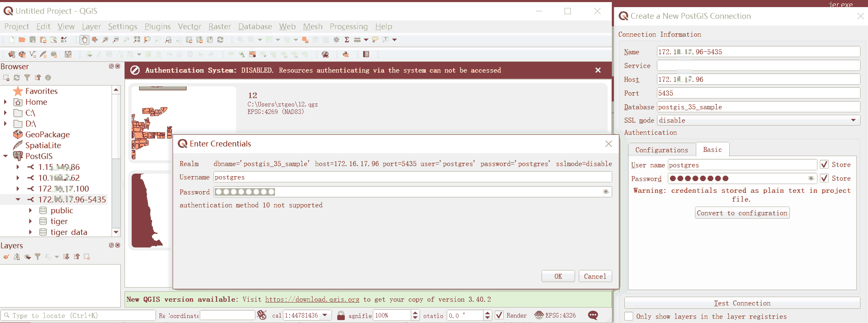Click the New SpatiaLite Layer feather icon
The width and height of the screenshot is (868, 323).
(x=43, y=54)
